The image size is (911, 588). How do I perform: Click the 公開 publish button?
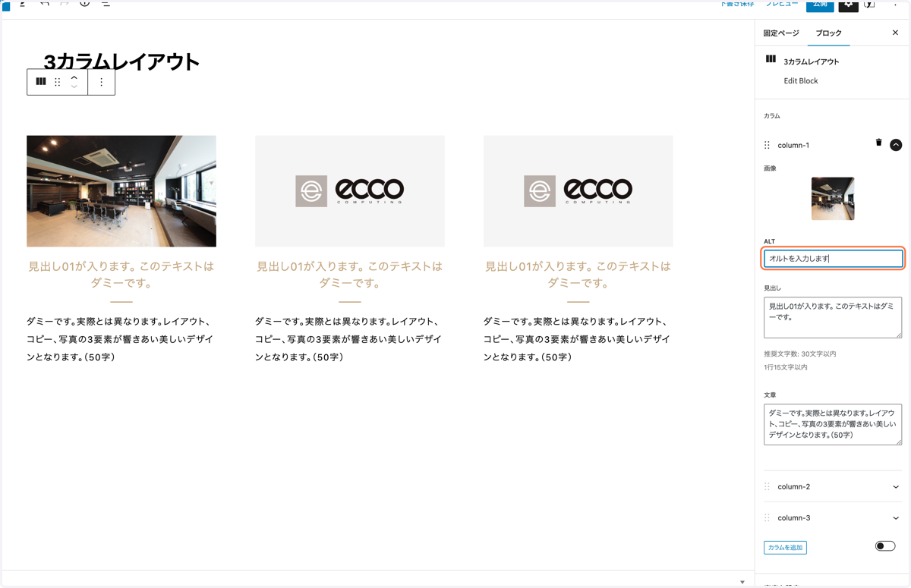(x=820, y=5)
